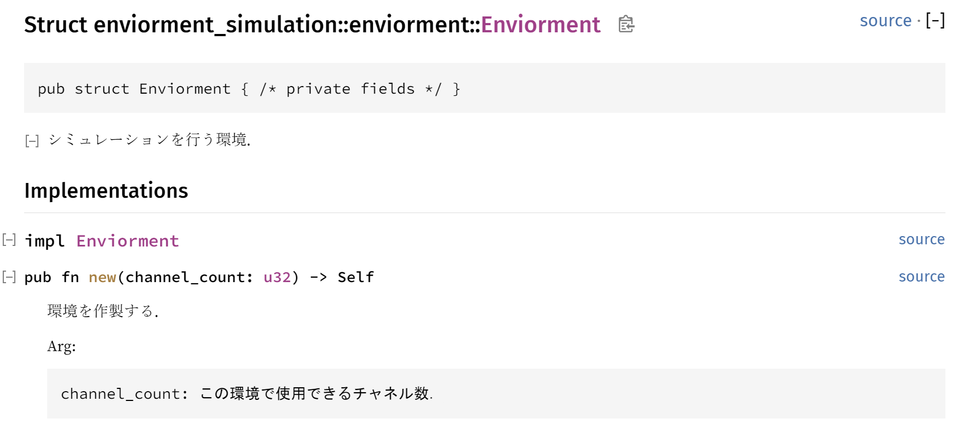Open source link for the new function

921,277
